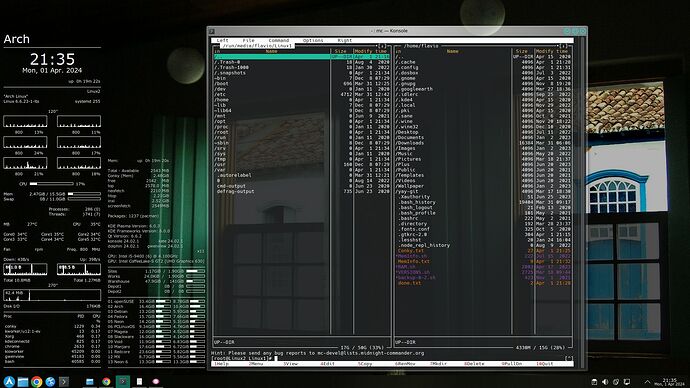Launch Chrome from the pinned taskbar icon
This screenshot has width=690, height=388.
37,381
